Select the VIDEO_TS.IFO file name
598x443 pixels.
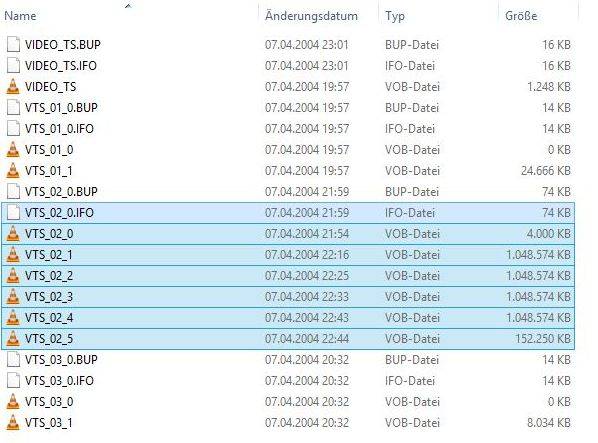(61, 66)
